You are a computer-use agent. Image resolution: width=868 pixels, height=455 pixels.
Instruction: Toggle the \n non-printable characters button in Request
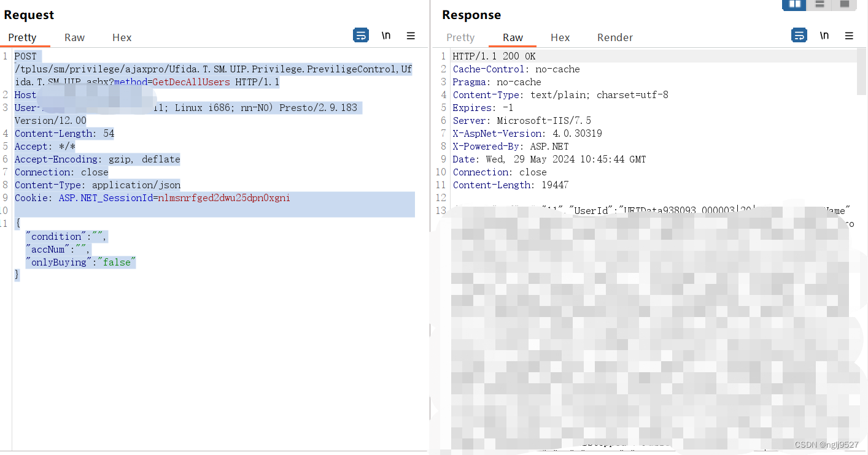tap(386, 36)
